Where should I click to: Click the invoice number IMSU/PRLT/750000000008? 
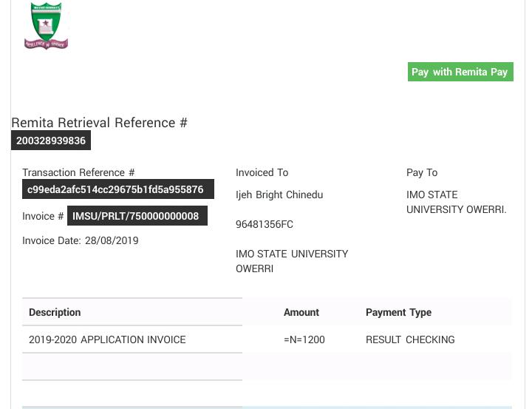(x=136, y=216)
